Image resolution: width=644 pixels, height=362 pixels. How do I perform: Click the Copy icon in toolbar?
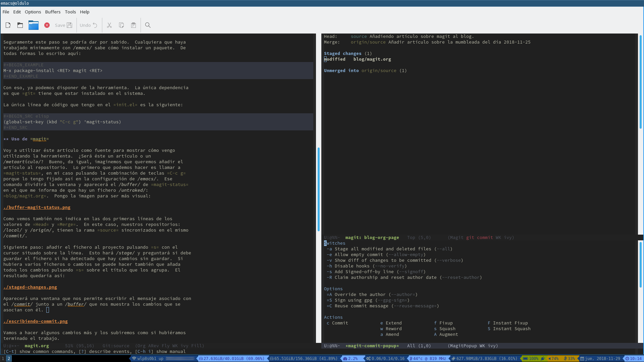[121, 25]
